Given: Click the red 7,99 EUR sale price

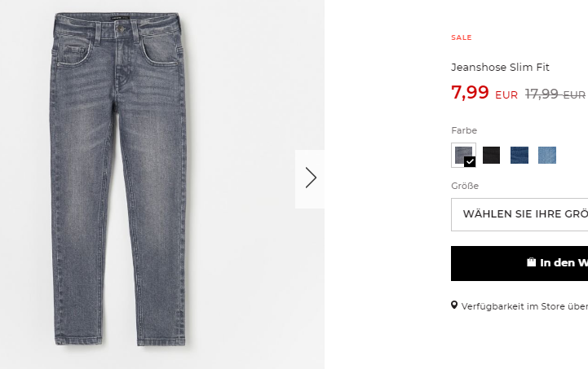Looking at the screenshot, I should [484, 92].
